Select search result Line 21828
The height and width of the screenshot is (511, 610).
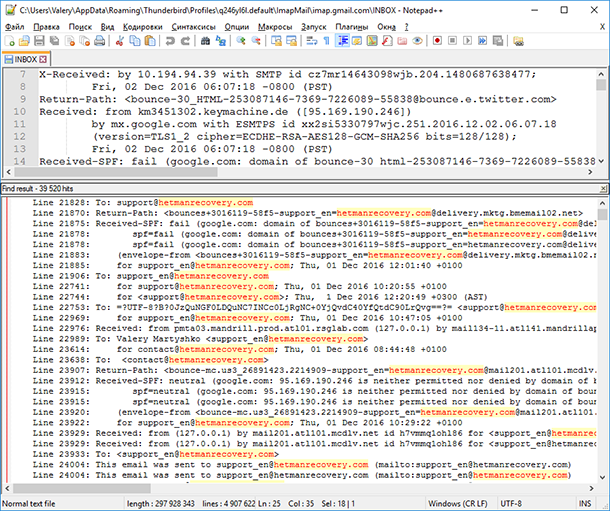143,203
